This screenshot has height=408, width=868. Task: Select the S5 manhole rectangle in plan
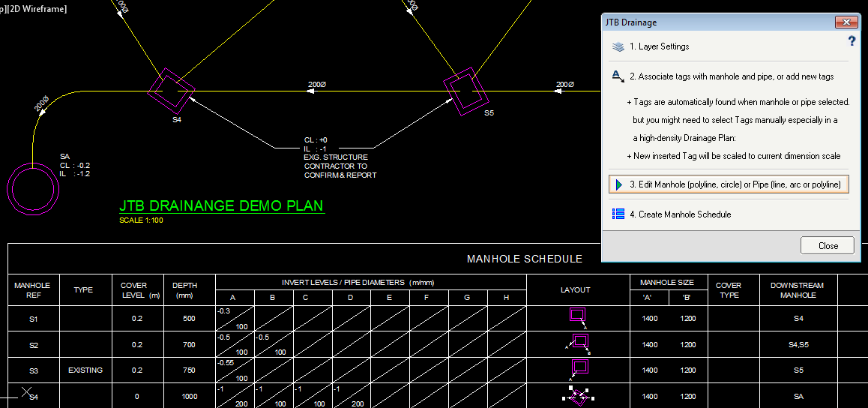466,91
